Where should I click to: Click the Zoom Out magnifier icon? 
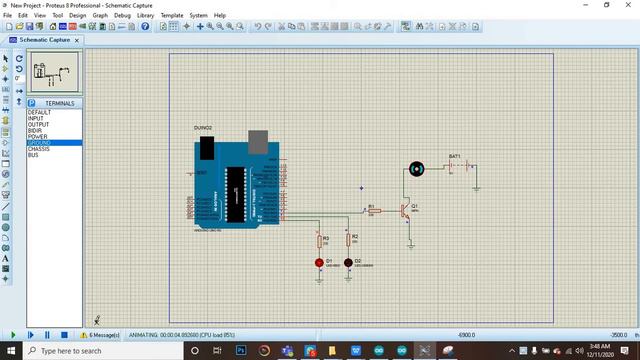click(220, 27)
